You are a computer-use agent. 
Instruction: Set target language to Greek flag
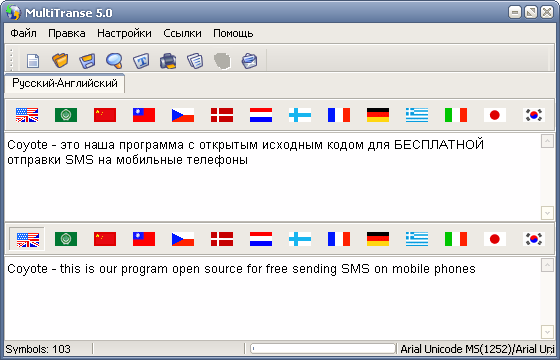[x=417, y=239]
